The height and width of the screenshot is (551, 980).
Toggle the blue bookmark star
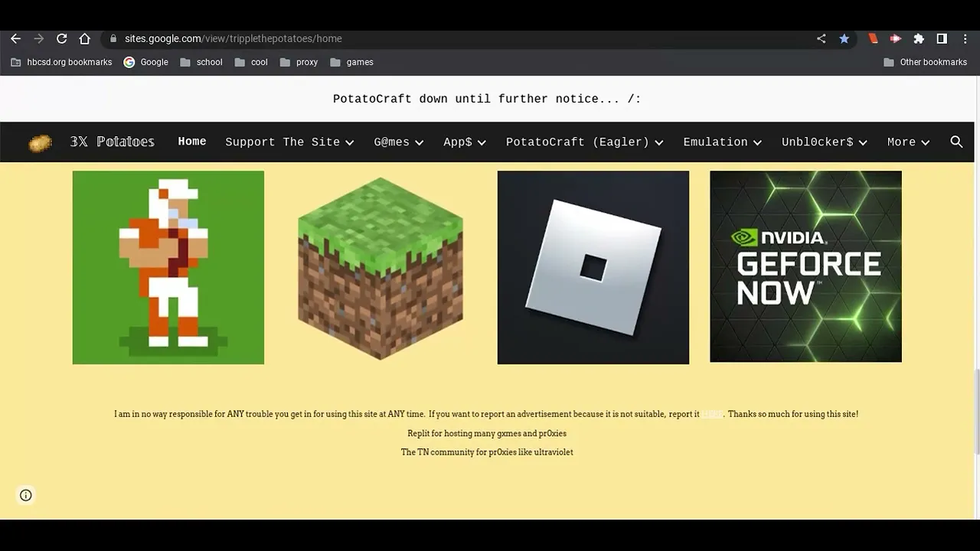tap(844, 38)
